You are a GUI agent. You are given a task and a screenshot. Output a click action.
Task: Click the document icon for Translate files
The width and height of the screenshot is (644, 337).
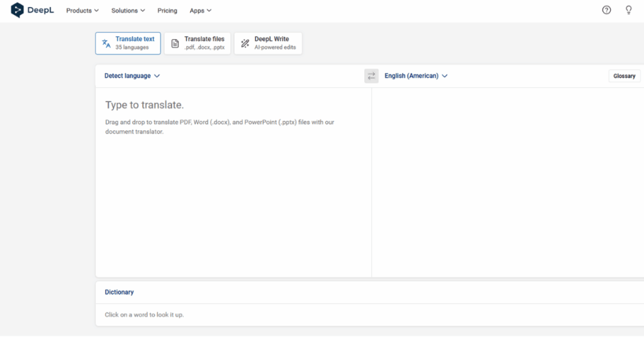click(x=175, y=43)
